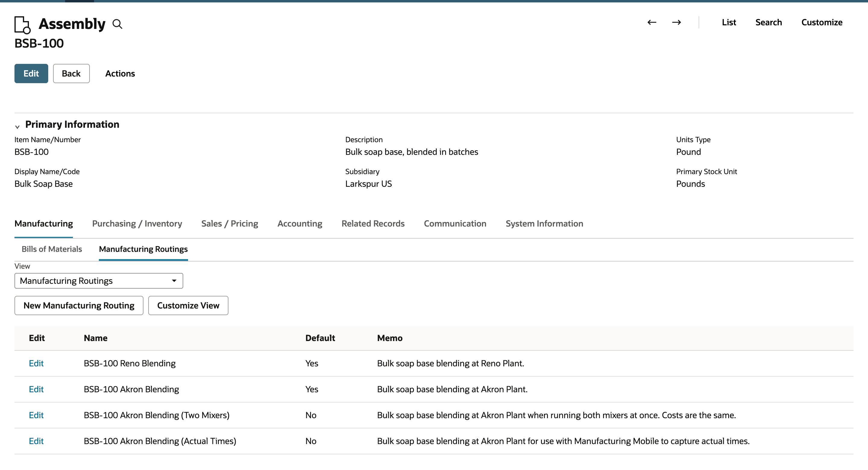Click Customize View button
The height and width of the screenshot is (470, 868).
tap(188, 305)
